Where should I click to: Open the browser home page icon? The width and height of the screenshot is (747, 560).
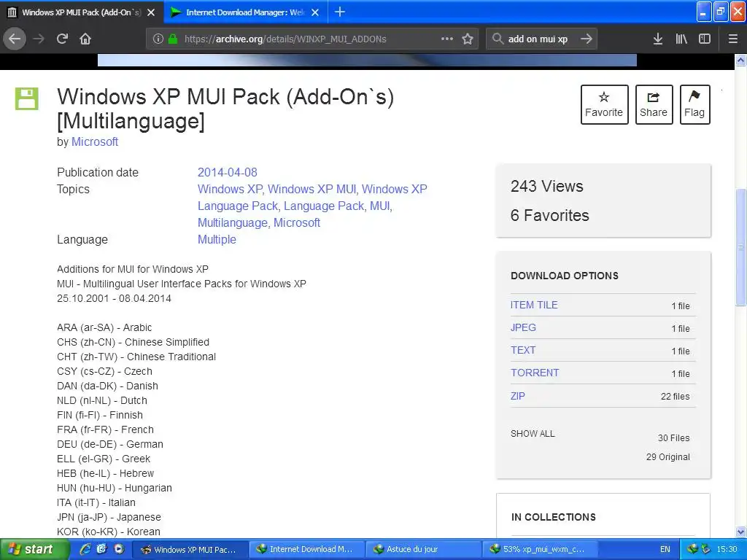[x=85, y=39]
